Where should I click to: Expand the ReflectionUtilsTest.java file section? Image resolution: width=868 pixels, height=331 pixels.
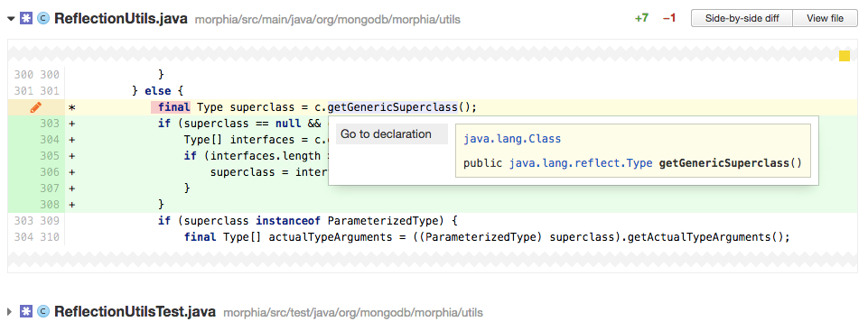pyautogui.click(x=10, y=312)
